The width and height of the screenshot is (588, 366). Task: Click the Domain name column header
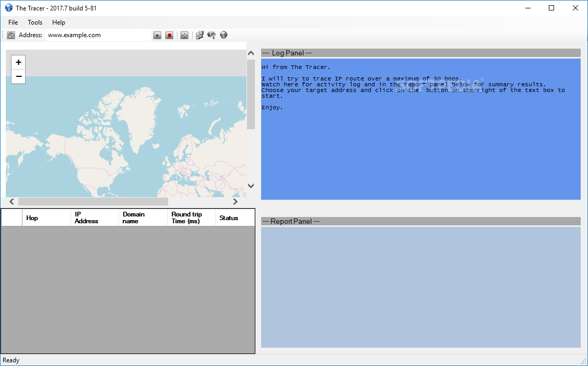pyautogui.click(x=143, y=218)
